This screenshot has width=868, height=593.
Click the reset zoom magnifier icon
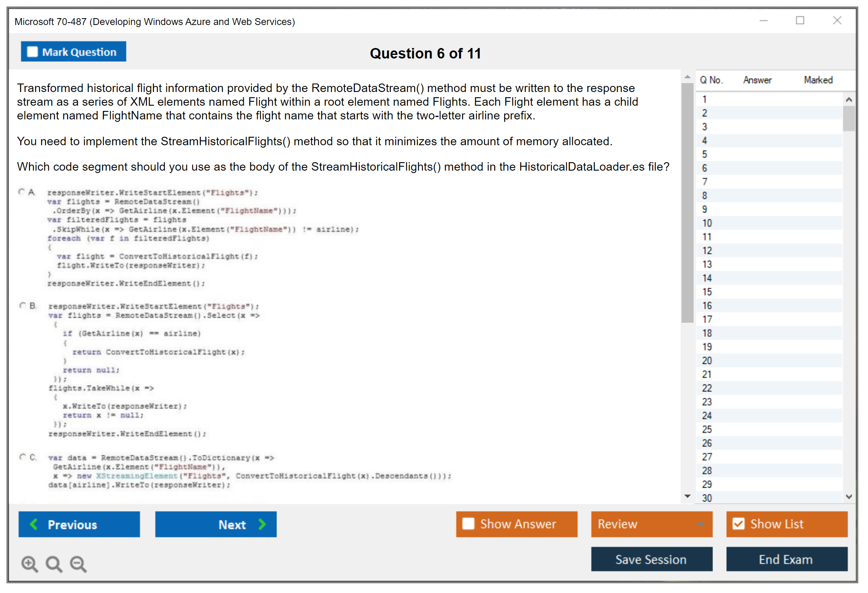pos(54,564)
